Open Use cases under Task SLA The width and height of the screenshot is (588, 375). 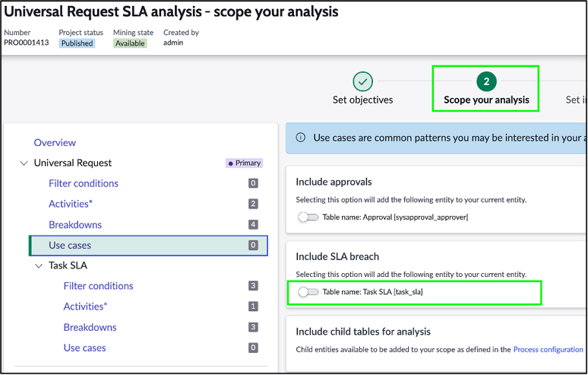(85, 348)
